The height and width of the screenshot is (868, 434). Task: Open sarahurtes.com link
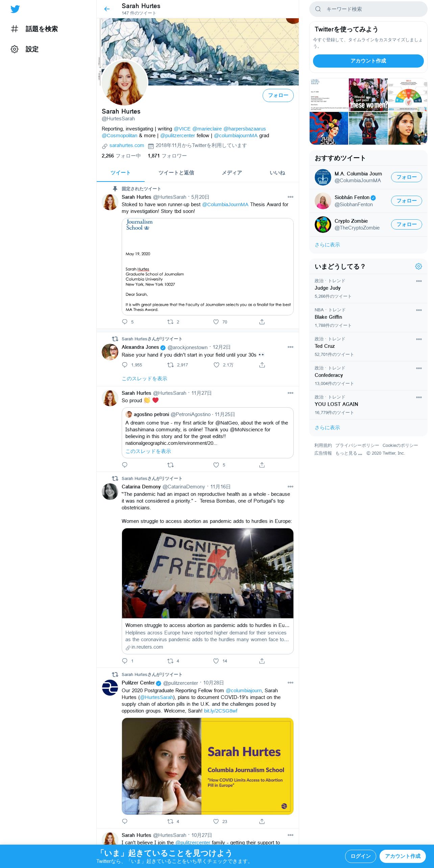pyautogui.click(x=127, y=145)
